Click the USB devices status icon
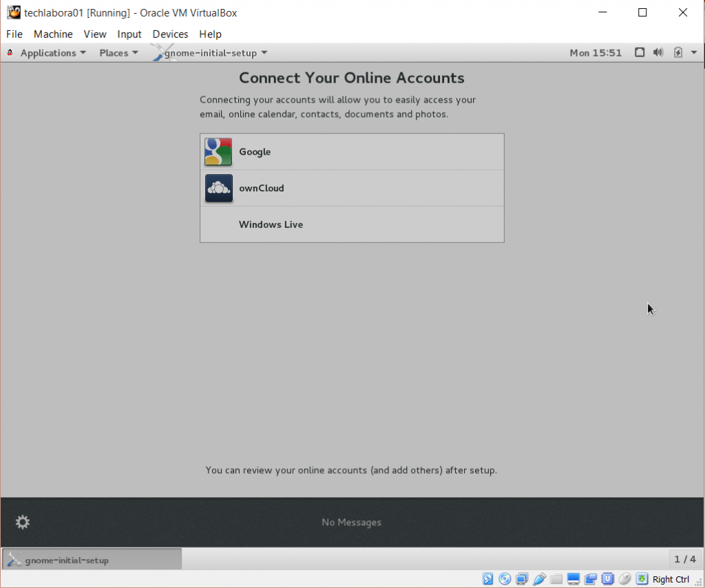705x588 pixels. click(x=539, y=579)
